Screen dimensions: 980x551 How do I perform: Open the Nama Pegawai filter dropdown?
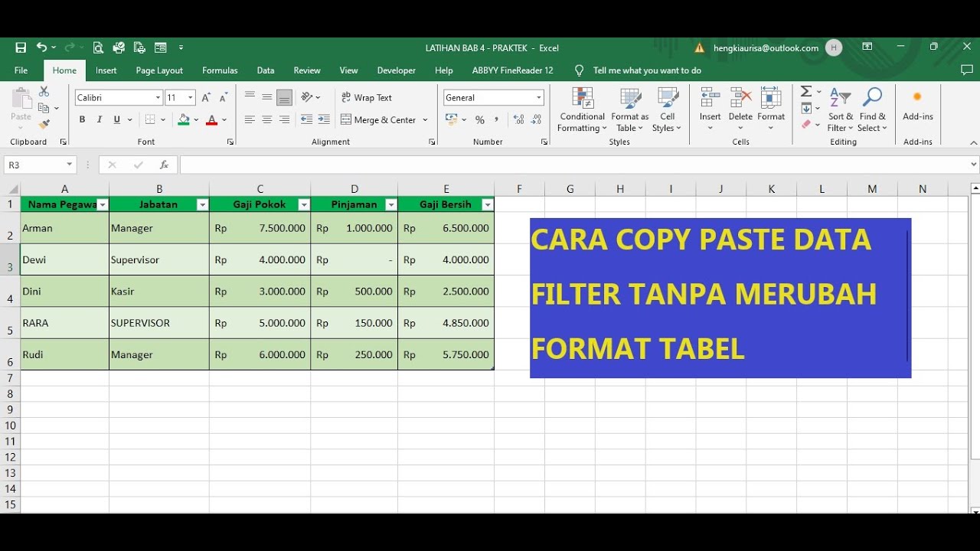point(103,204)
